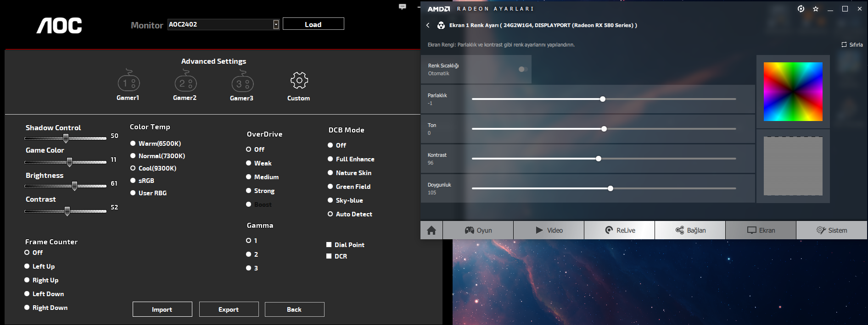
Task: Open the Oyun tab in Radeon
Action: [478, 230]
